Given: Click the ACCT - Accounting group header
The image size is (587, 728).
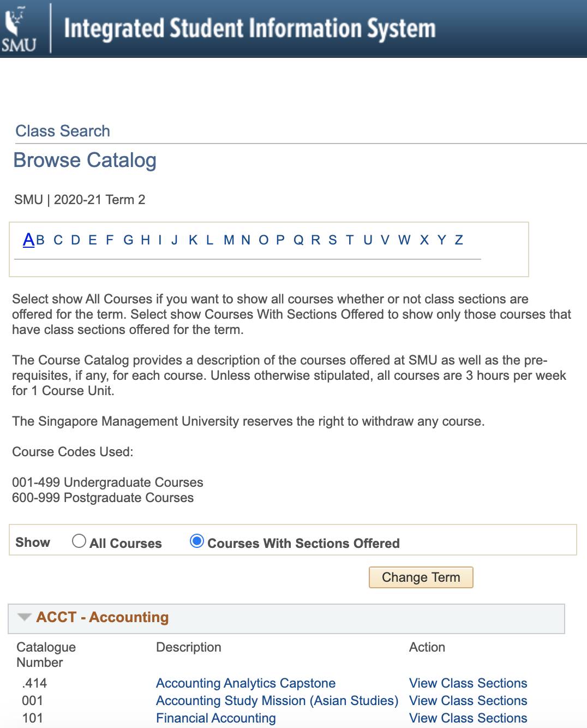Looking at the screenshot, I should pos(103,617).
